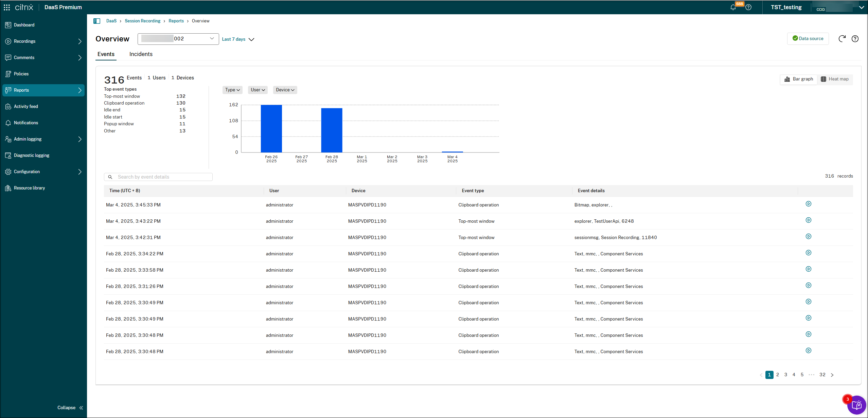Expand the Last 7 days time range
Image resolution: width=868 pixels, height=418 pixels.
point(238,39)
